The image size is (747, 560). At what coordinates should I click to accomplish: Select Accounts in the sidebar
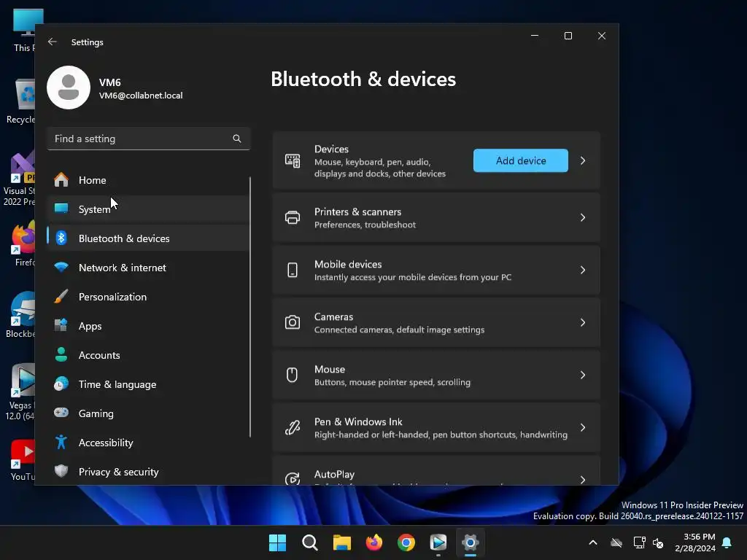[x=148, y=355]
